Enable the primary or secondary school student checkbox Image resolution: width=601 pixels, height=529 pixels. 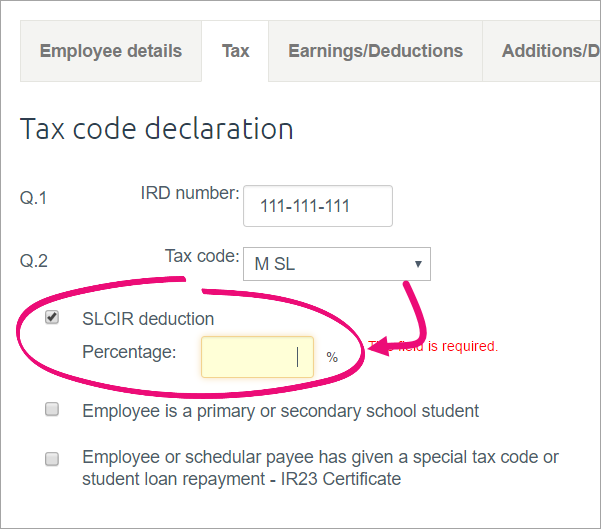[53, 410]
